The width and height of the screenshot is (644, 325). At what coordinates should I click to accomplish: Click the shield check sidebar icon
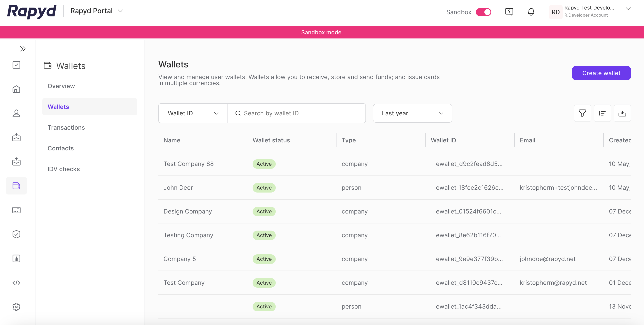pos(16,234)
